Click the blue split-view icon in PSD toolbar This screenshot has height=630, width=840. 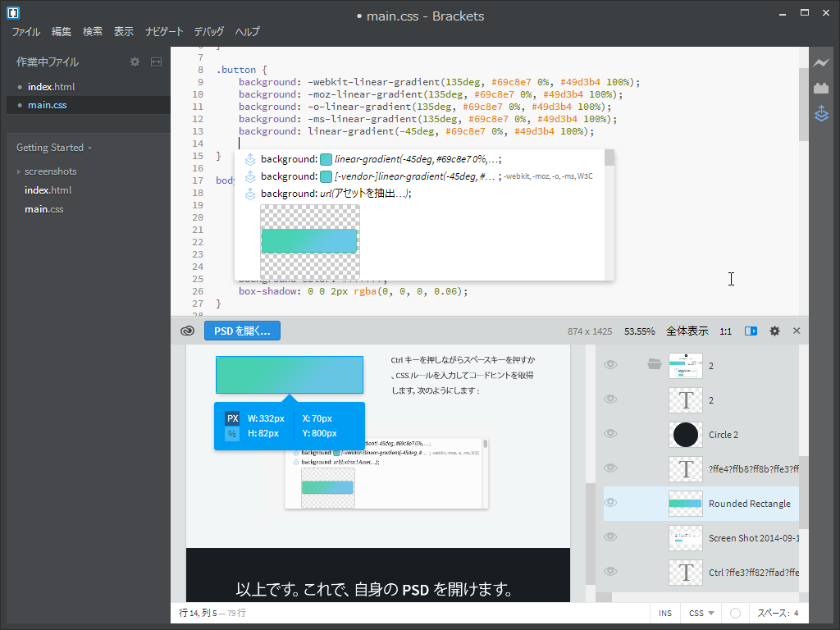[751, 331]
